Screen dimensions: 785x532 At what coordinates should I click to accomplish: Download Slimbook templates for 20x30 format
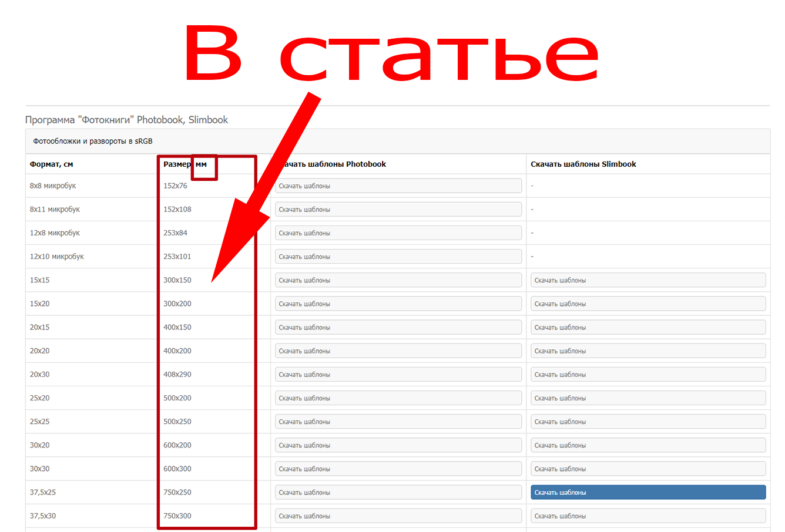tap(648, 374)
